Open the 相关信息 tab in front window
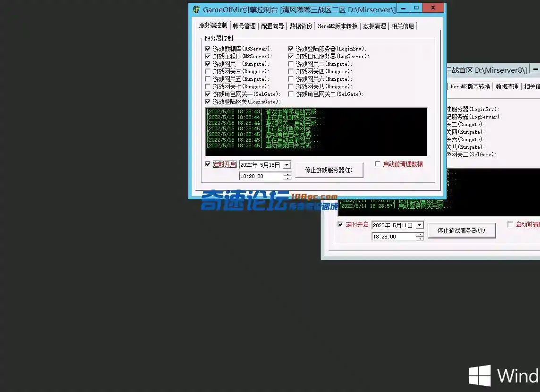This screenshot has height=392, width=540. [x=403, y=26]
